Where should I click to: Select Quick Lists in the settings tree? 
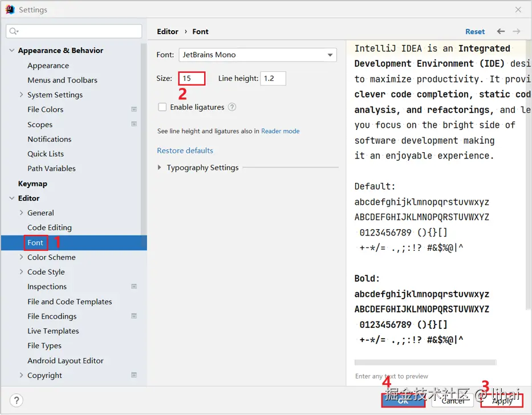(x=46, y=154)
